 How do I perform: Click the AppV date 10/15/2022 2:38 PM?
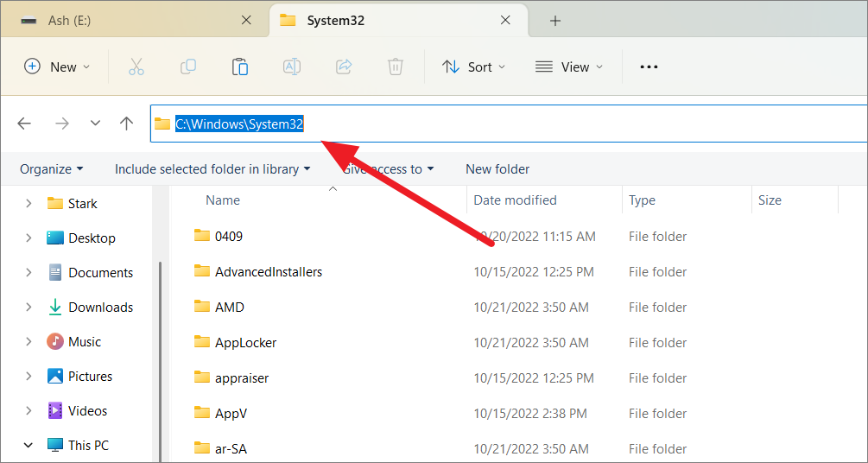[x=529, y=414]
